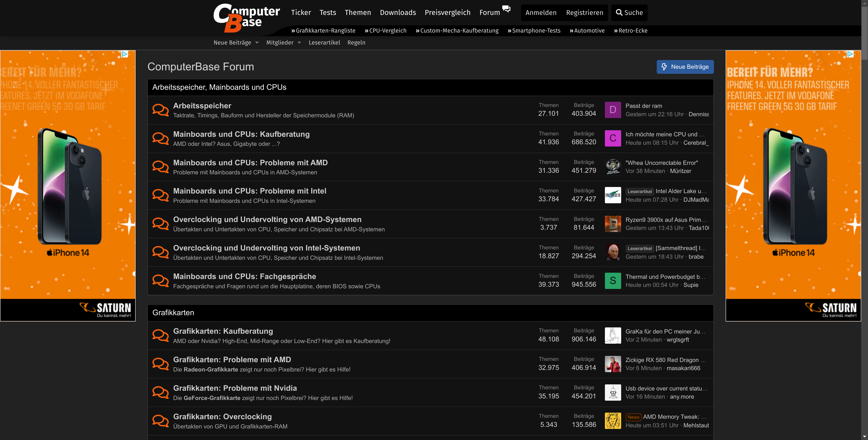Click AdChoices icon on right Saturn ad
The image size is (868, 440).
tap(850, 54)
